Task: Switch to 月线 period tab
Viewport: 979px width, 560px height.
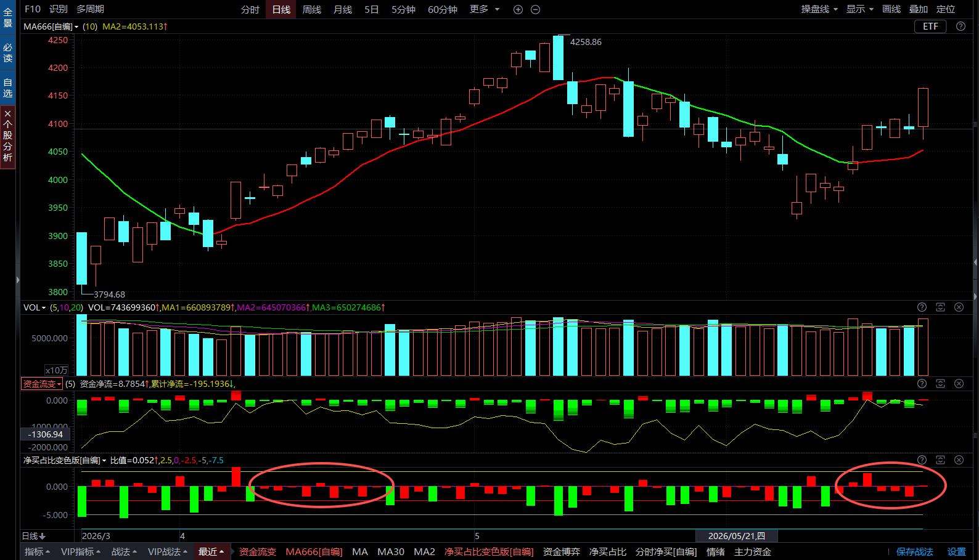Action: click(343, 9)
